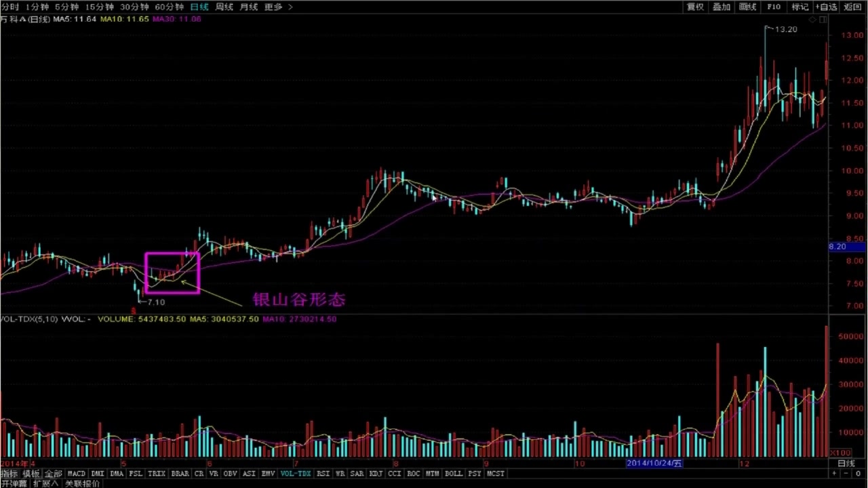Choose the KDJ indicator
868x488 pixels.
376,474
